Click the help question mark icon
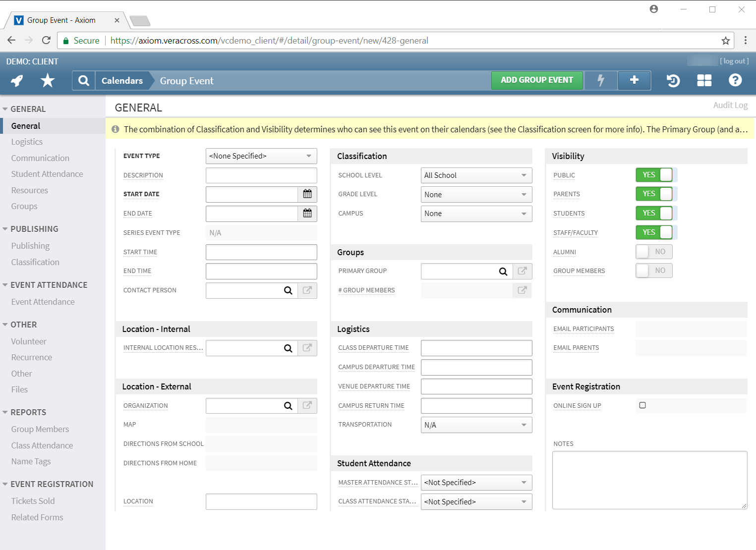The width and height of the screenshot is (756, 550). click(x=735, y=80)
